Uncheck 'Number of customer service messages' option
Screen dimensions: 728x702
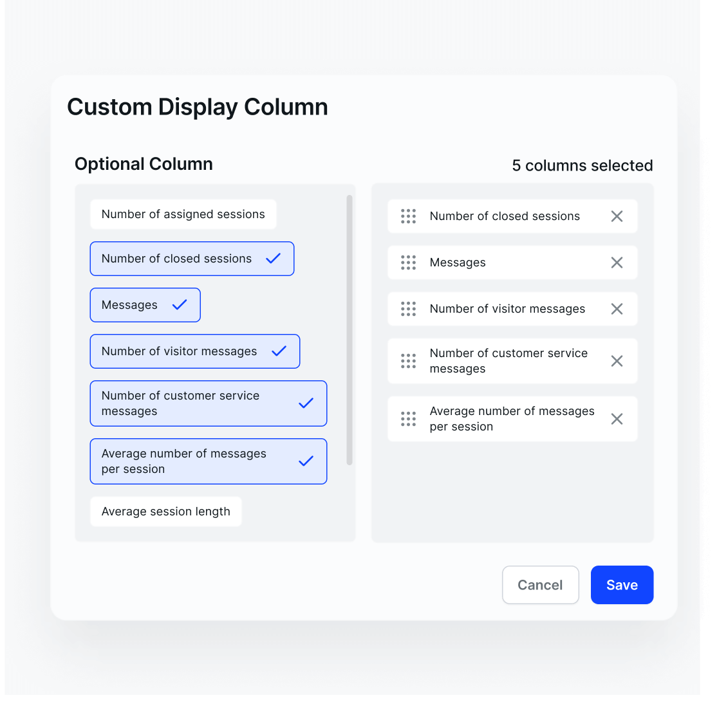tap(208, 403)
